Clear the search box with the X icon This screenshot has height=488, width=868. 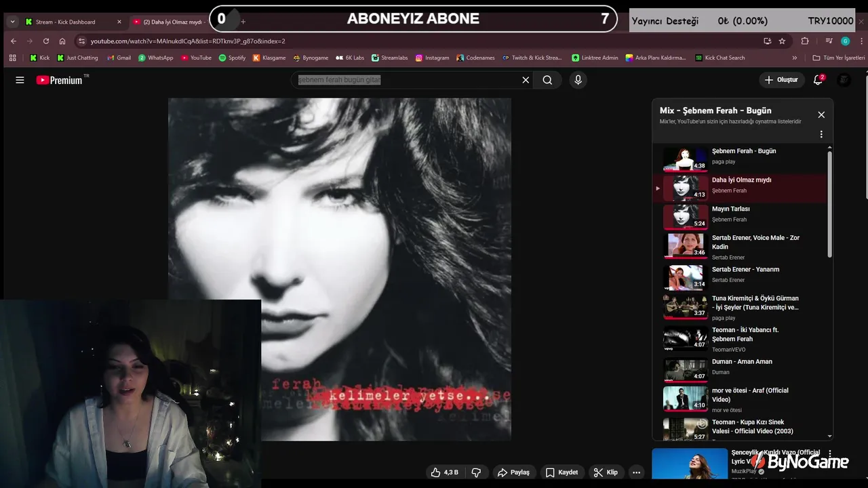526,80
